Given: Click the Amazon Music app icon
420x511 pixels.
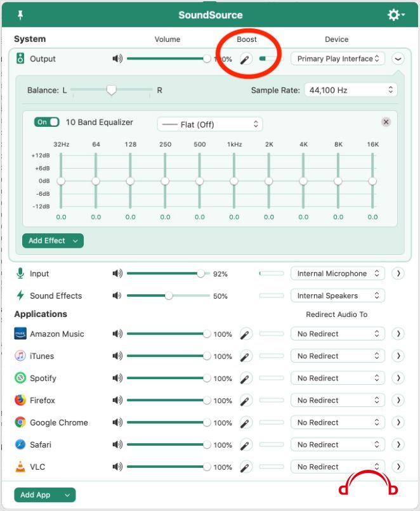Looking at the screenshot, I should coord(20,333).
